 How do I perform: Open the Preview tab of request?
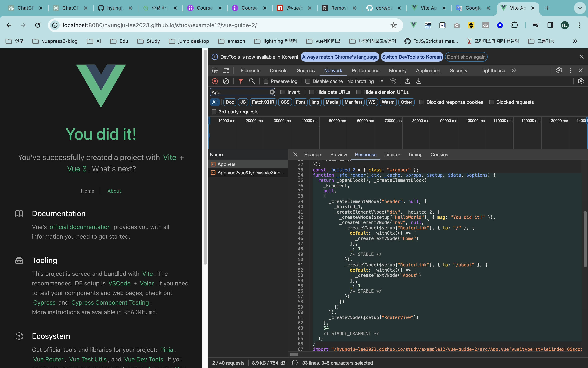[338, 155]
